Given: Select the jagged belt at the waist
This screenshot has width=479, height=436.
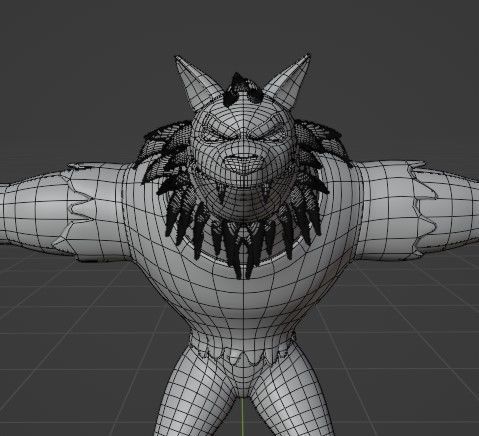Looking at the screenshot, I should (243, 348).
